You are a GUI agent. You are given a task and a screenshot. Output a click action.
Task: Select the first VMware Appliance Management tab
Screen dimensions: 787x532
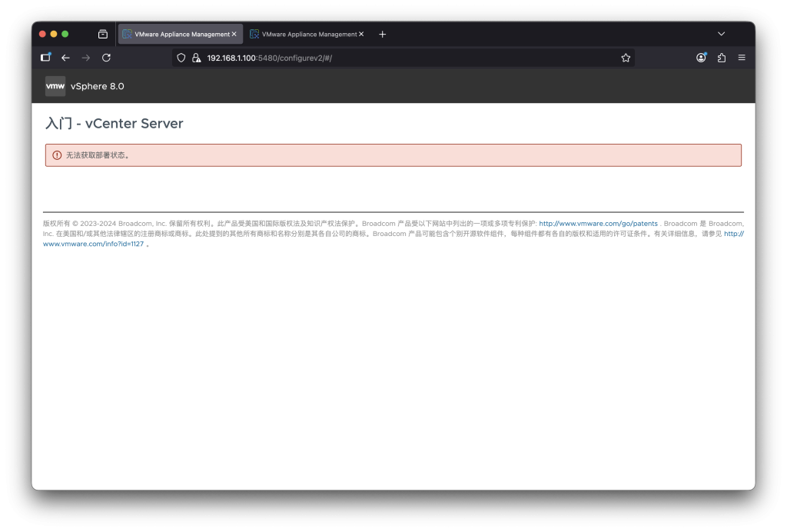175,33
